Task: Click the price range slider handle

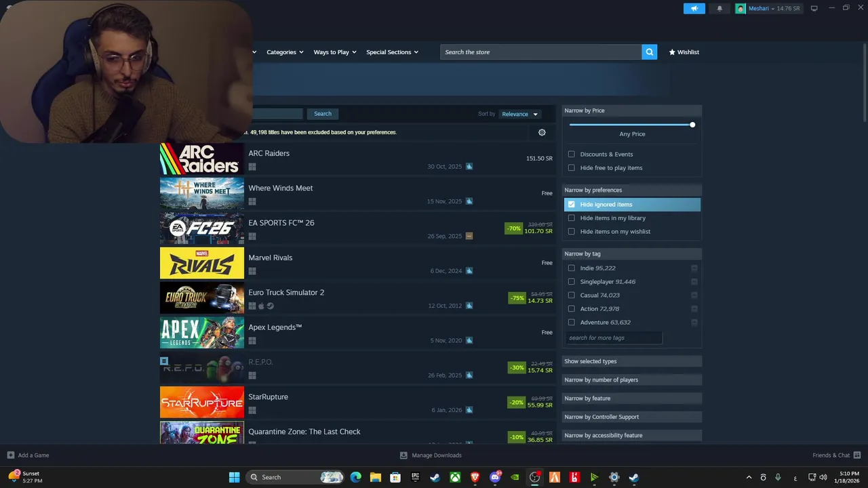Action: pyautogui.click(x=692, y=125)
